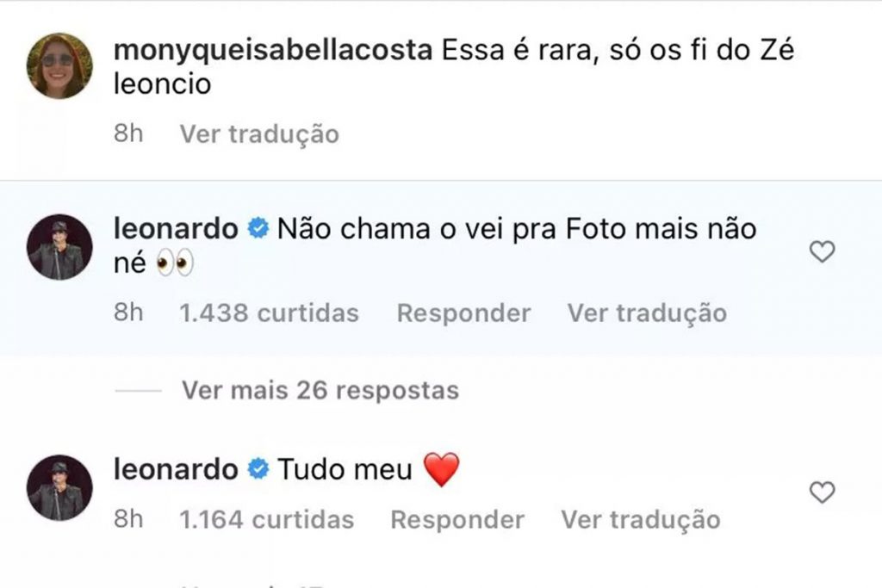The image size is (882, 588).
Task: Expand "Ver mais 26 respostas" replies
Action: pyautogui.click(x=320, y=390)
